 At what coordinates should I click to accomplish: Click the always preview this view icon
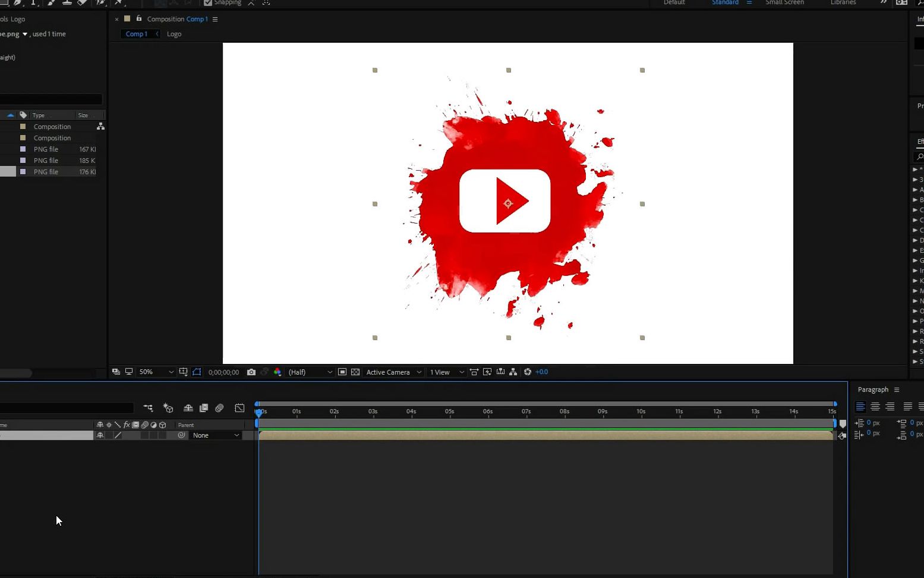(x=116, y=372)
